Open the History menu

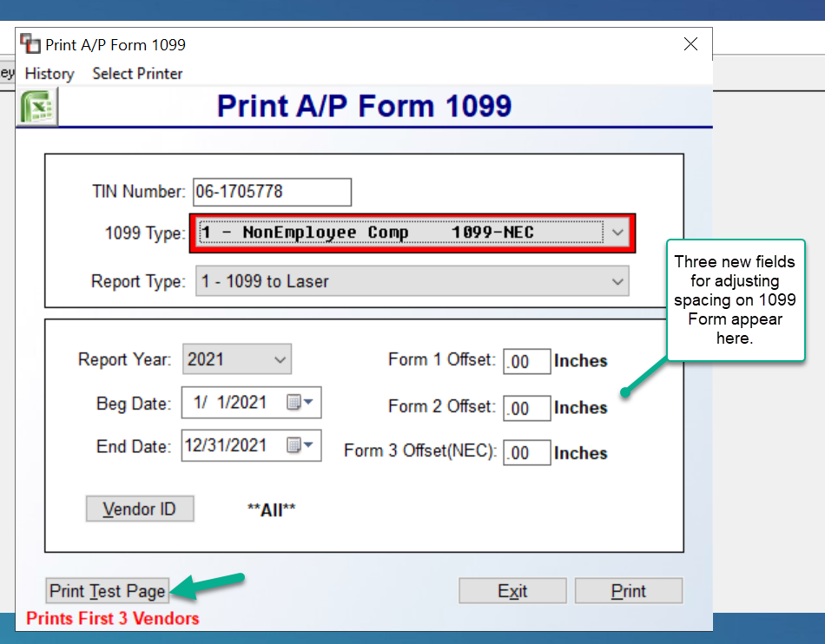click(x=49, y=74)
